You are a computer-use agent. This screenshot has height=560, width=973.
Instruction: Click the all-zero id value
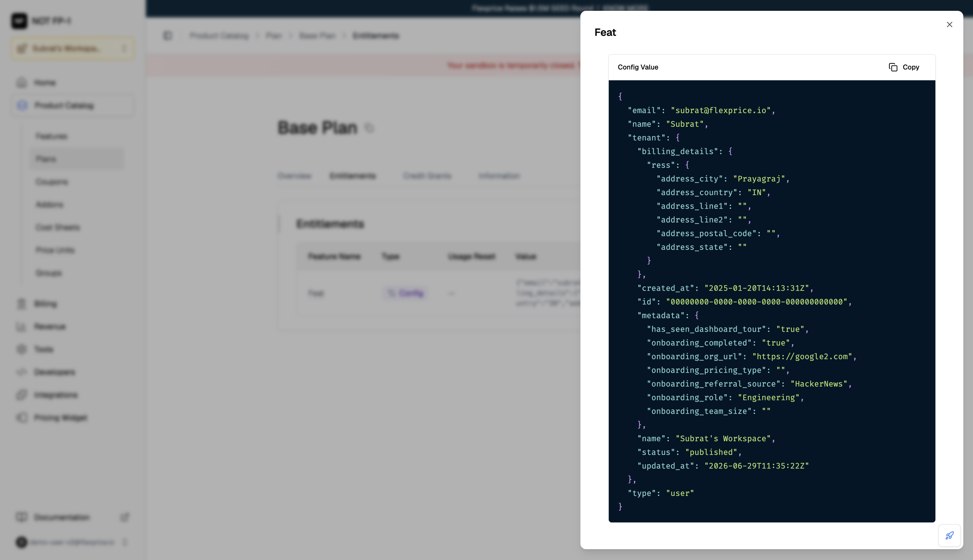pos(756,302)
